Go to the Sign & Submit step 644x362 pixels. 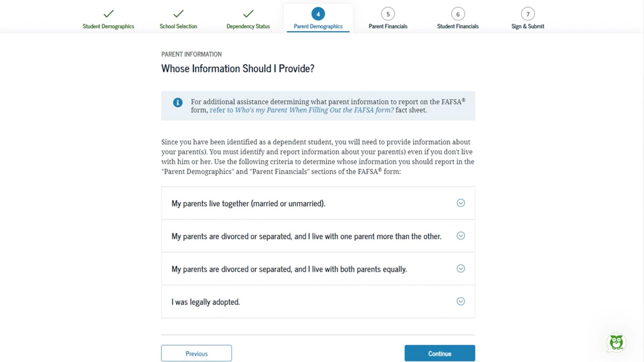tap(527, 27)
